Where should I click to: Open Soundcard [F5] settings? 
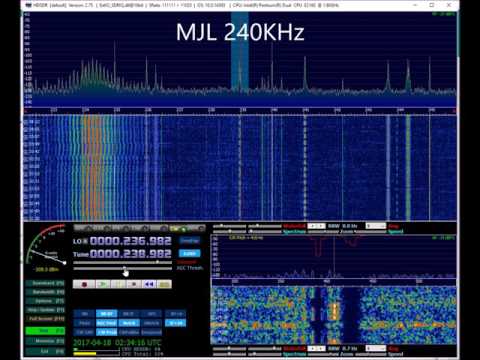[x=45, y=283]
